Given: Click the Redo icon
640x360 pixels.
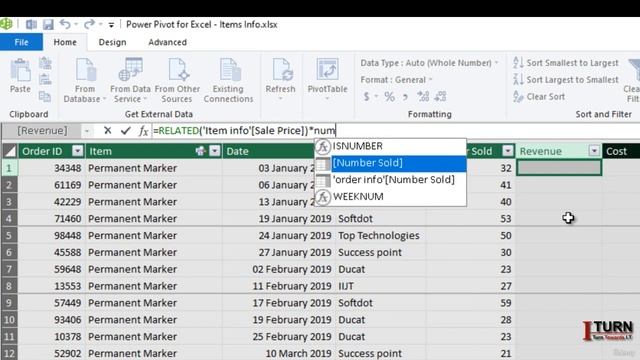Looking at the screenshot, I should click(x=89, y=24).
